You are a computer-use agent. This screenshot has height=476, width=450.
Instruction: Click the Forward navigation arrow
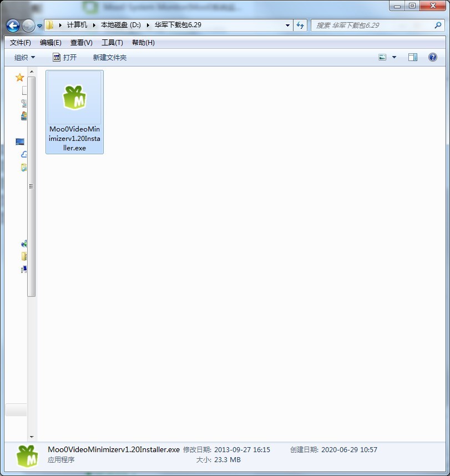point(27,26)
